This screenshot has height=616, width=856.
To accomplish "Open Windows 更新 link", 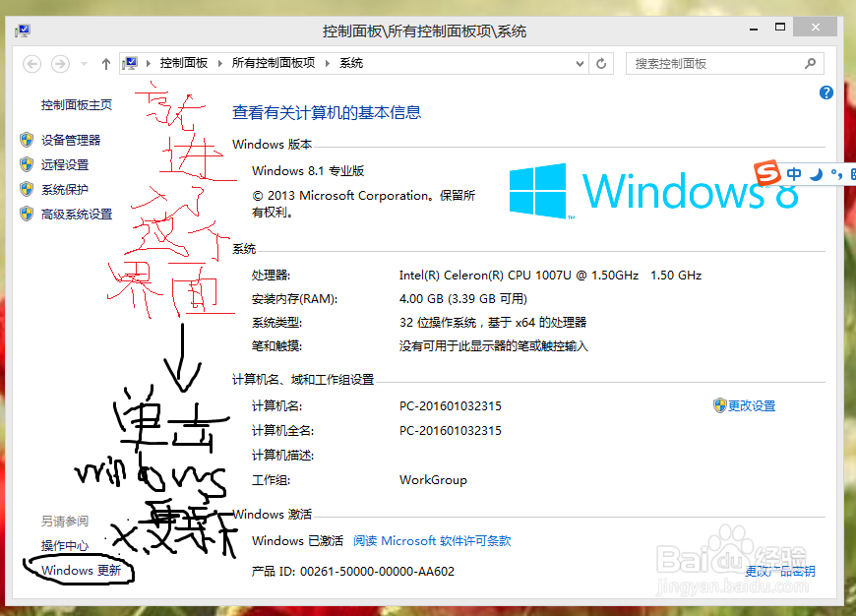I will [81, 570].
